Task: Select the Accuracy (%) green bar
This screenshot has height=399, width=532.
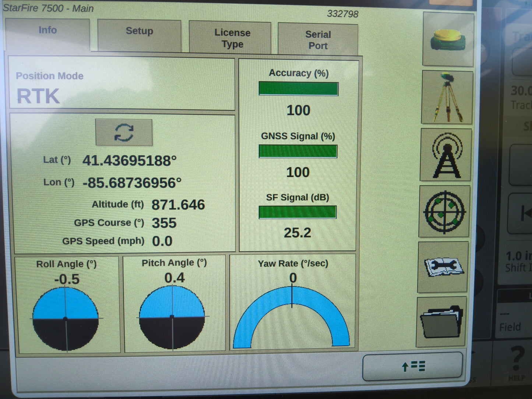Action: click(x=299, y=89)
